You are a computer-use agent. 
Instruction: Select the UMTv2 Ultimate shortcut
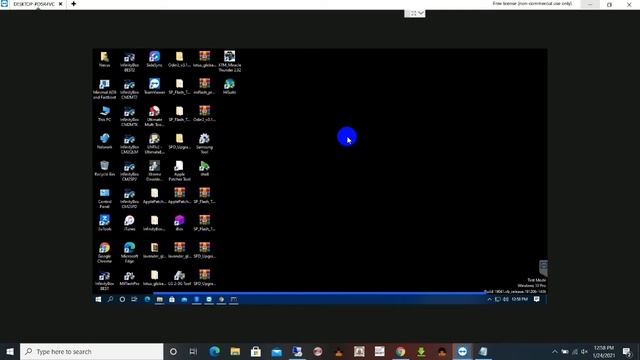(x=154, y=144)
